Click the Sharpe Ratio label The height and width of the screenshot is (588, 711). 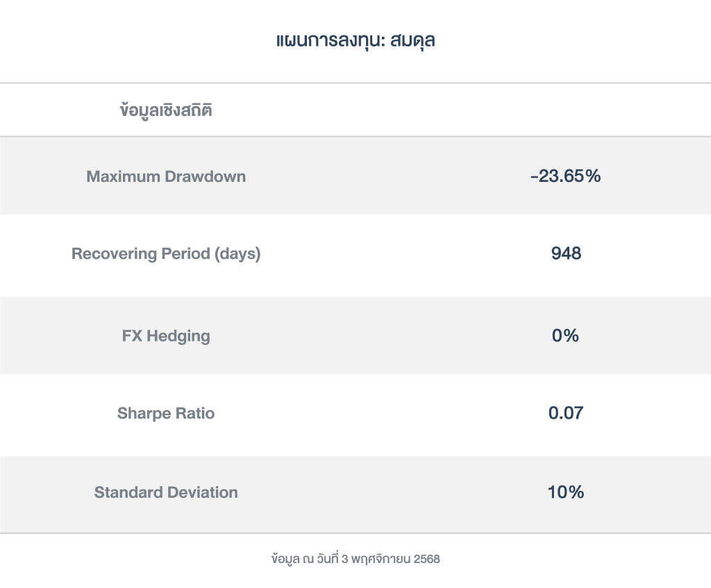(166, 414)
